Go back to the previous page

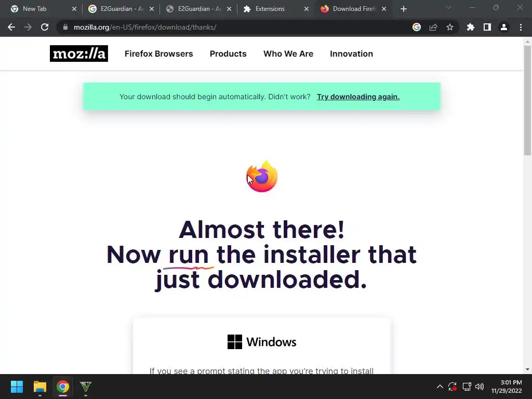pyautogui.click(x=11, y=27)
